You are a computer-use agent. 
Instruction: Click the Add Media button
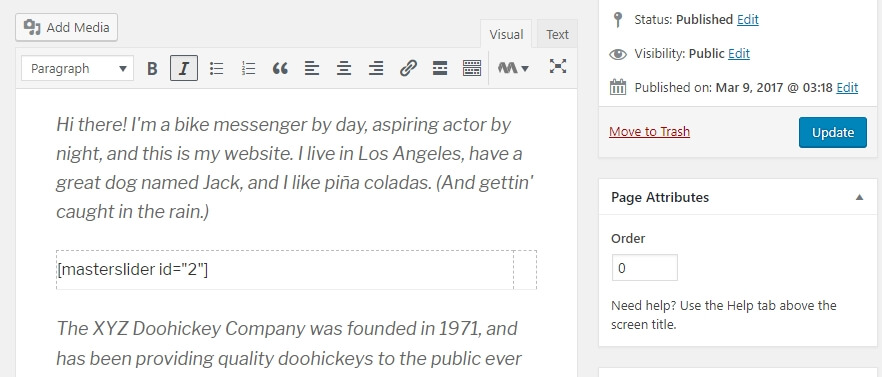click(66, 28)
